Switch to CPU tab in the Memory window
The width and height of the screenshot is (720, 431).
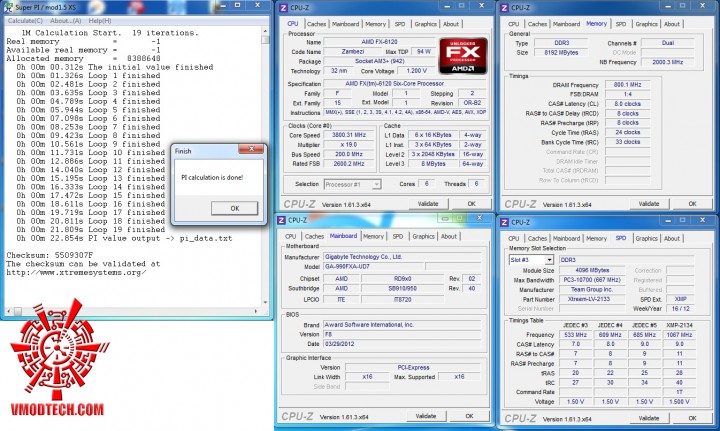[x=514, y=24]
